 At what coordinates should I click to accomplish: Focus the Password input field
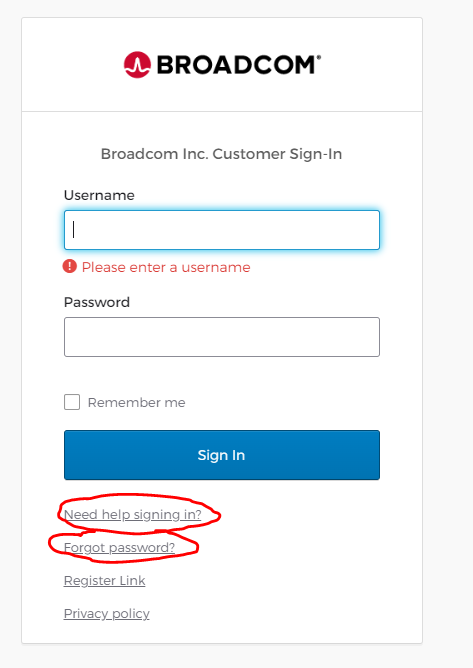(222, 337)
